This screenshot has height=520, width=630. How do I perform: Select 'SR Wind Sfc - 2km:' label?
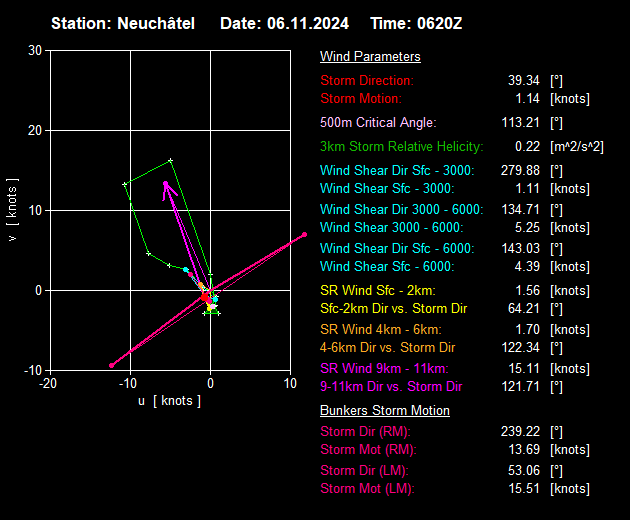tap(378, 291)
